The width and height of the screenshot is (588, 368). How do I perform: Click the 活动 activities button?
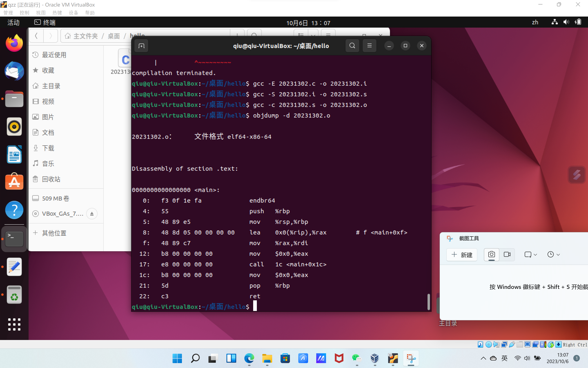13,22
